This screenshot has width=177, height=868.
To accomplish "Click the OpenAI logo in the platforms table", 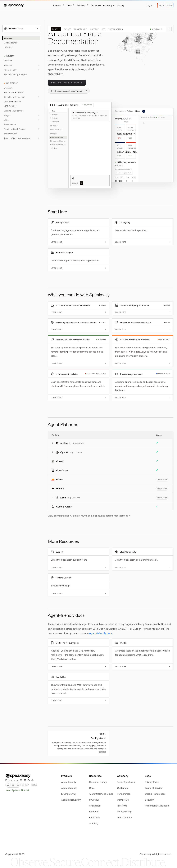I will pyautogui.click(x=57, y=452).
